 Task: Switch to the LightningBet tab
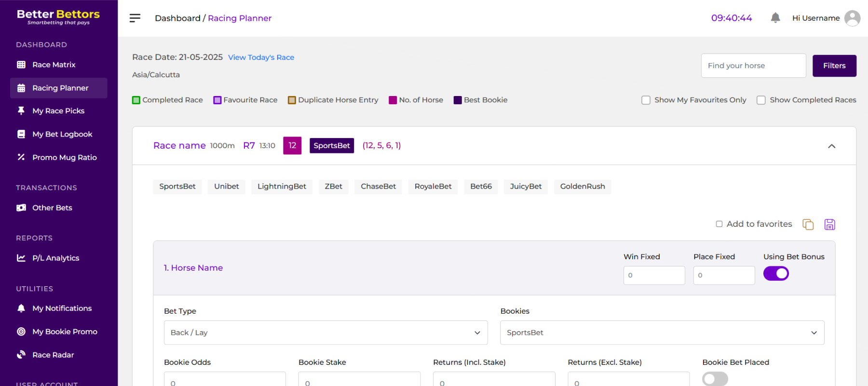coord(282,186)
